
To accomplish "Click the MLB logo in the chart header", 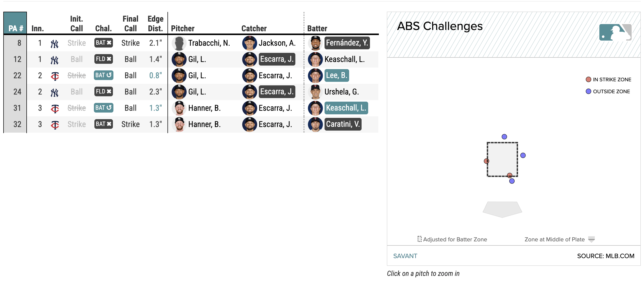I will point(615,32).
